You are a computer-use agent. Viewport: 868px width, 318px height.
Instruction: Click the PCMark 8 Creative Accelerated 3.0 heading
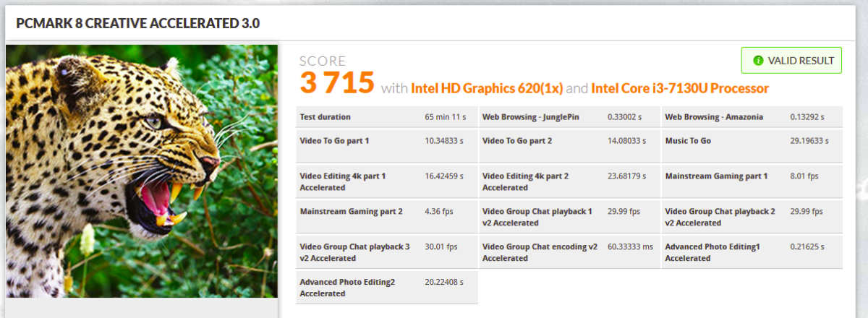[137, 24]
